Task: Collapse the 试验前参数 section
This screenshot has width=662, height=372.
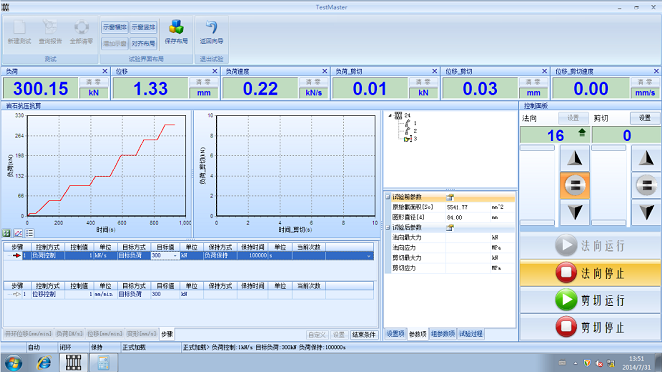Action: coord(388,197)
